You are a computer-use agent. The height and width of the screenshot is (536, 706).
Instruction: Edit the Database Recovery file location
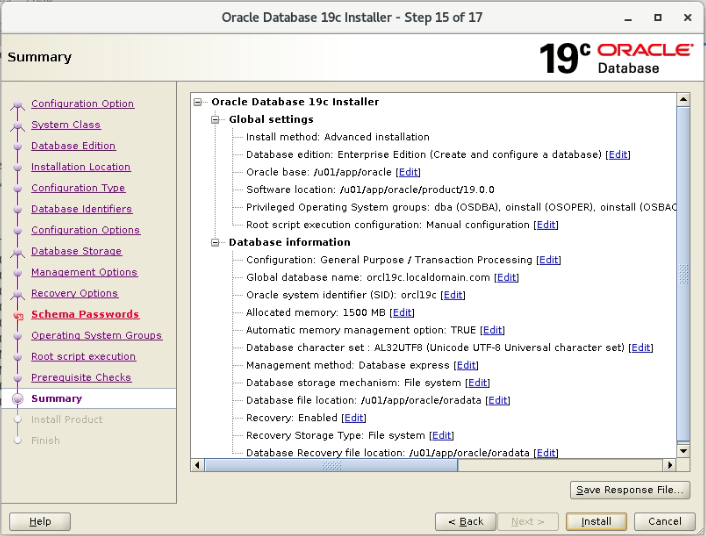coord(546,453)
